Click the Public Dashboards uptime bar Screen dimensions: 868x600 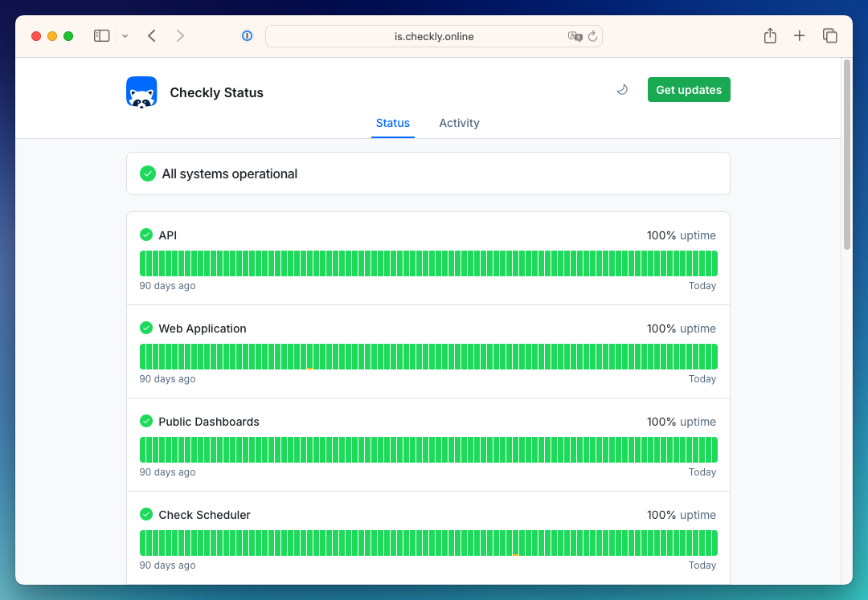(x=428, y=450)
